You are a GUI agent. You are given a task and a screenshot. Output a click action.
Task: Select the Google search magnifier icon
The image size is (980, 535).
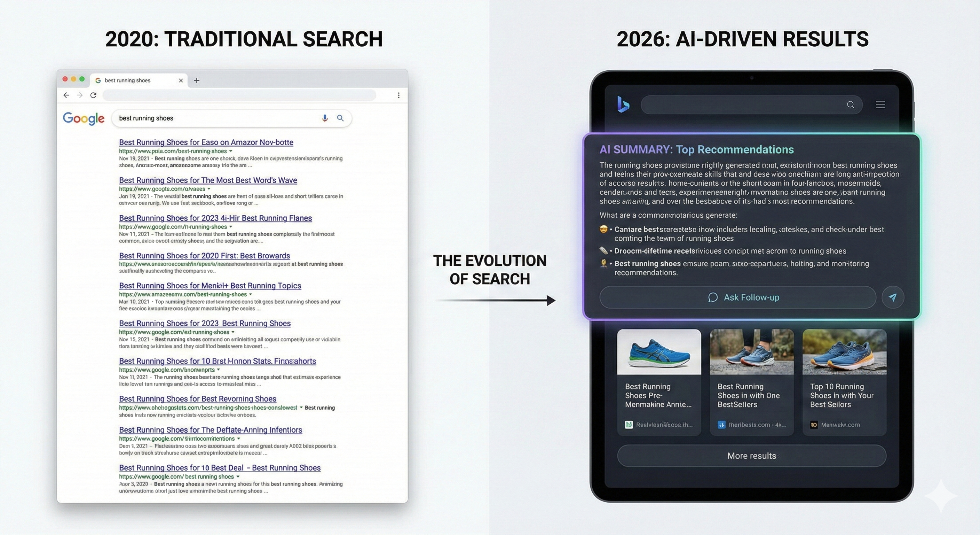point(340,118)
